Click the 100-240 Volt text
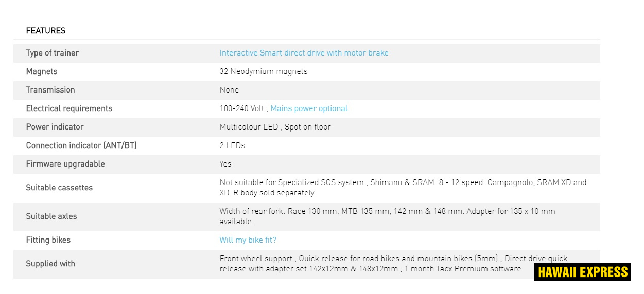 click(x=241, y=108)
